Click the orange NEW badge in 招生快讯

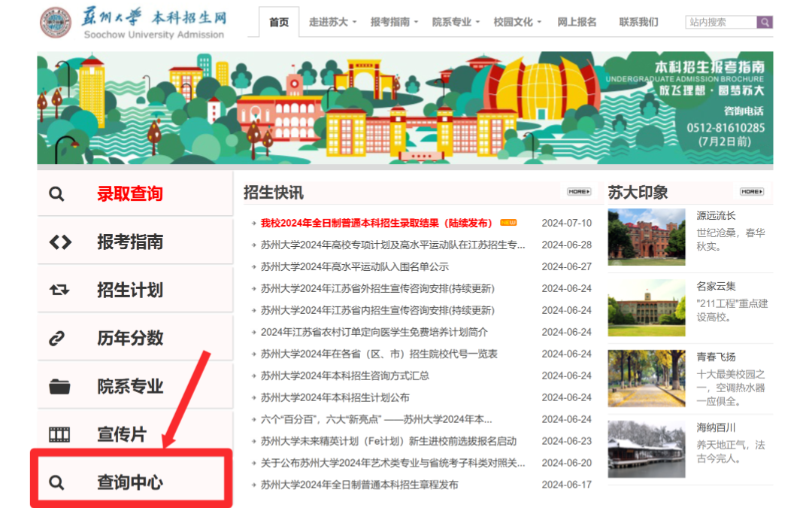[x=508, y=222]
